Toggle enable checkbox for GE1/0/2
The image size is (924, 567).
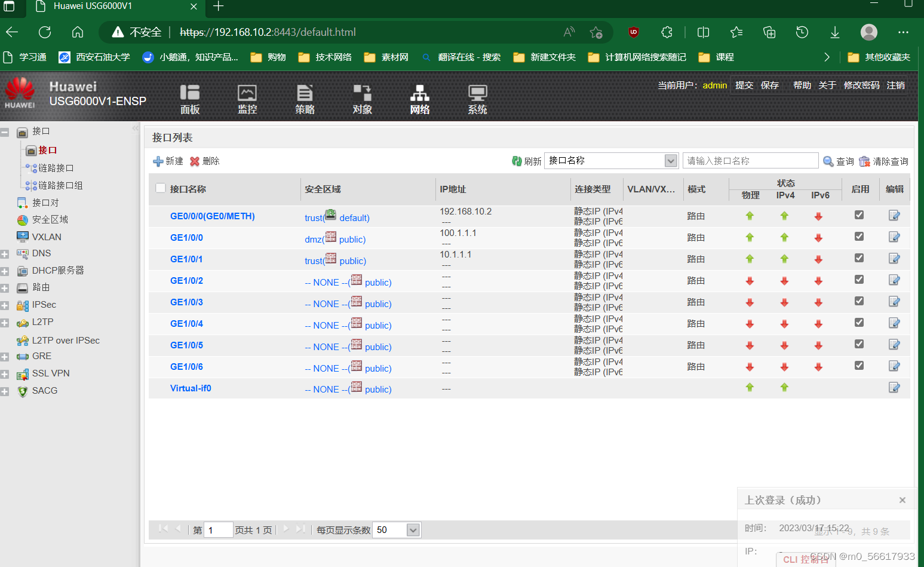(859, 279)
